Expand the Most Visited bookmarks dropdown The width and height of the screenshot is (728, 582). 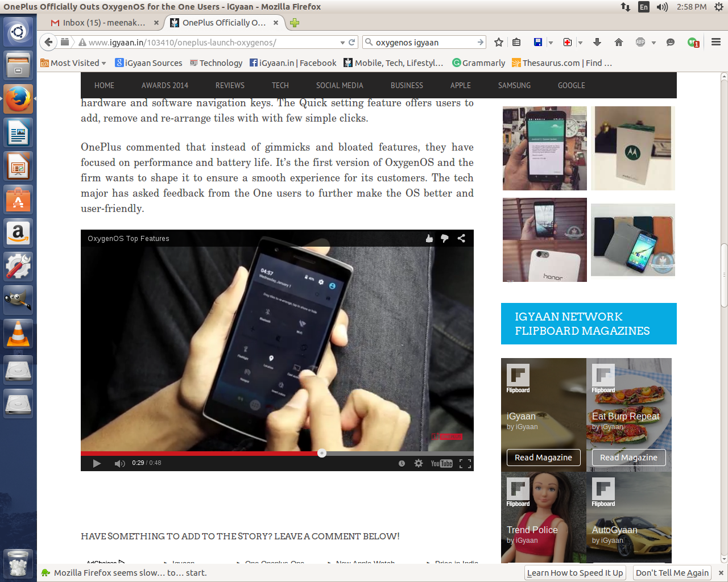(104, 63)
